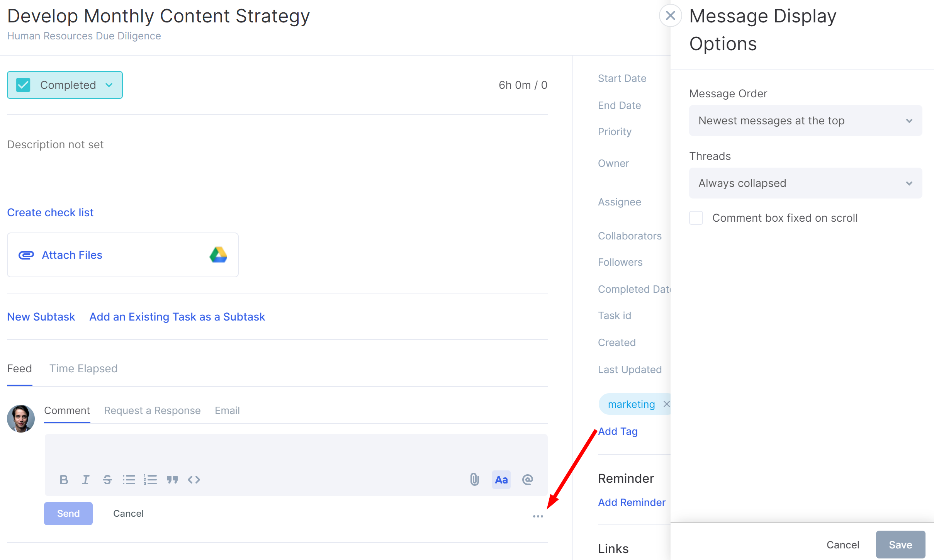The width and height of the screenshot is (934, 560).
Task: Click the 6h 0m / 0 time estimate
Action: tap(523, 85)
